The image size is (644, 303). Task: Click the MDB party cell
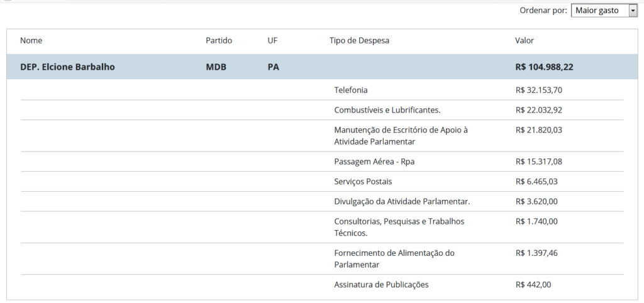(x=216, y=67)
